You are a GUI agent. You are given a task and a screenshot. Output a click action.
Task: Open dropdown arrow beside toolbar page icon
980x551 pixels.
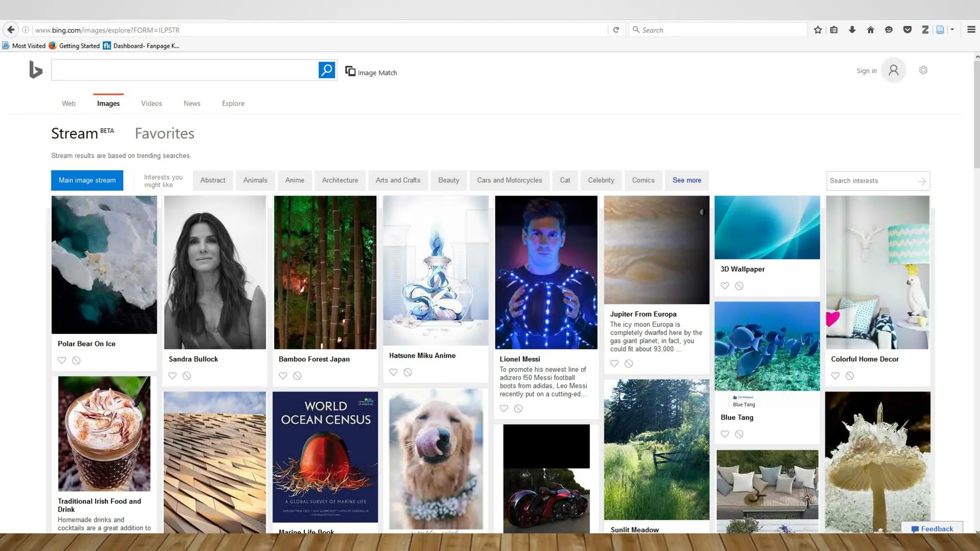[952, 30]
